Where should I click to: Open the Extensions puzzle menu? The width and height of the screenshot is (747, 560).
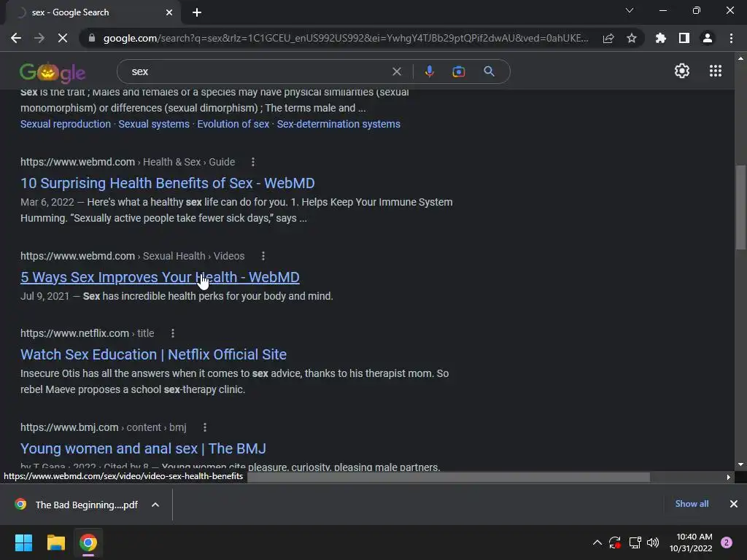tap(661, 38)
